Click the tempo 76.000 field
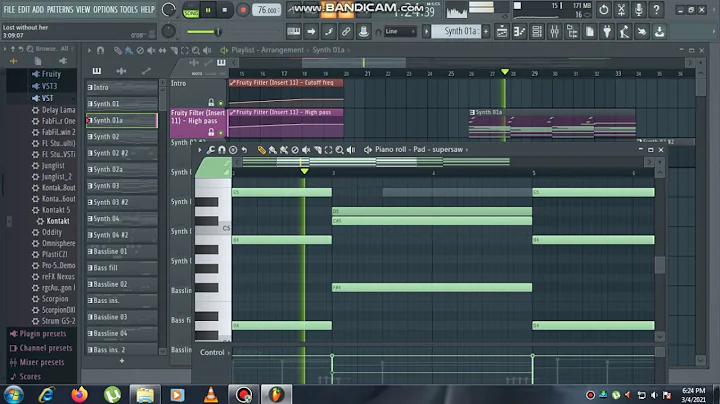Image resolution: width=720 pixels, height=404 pixels. [266, 10]
